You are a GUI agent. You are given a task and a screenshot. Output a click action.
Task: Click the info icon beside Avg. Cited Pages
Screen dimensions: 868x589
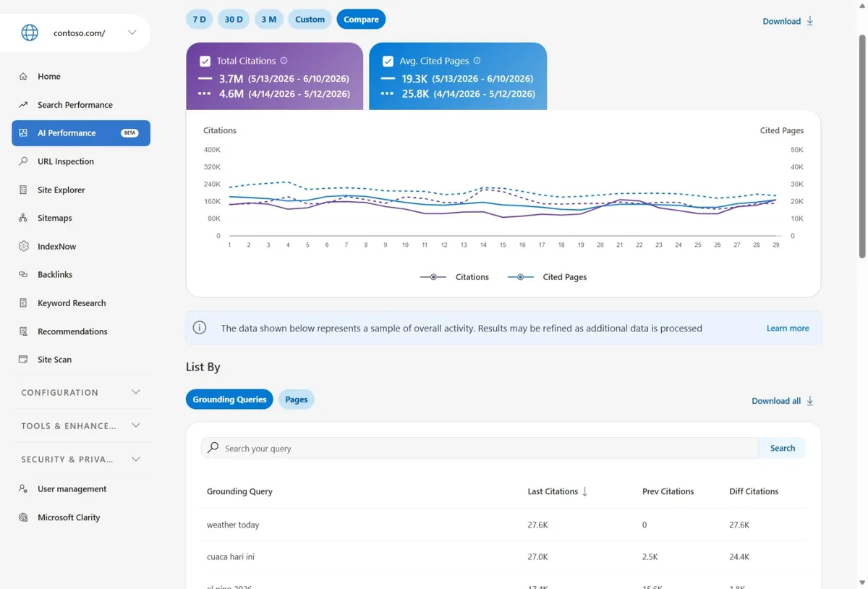point(477,61)
